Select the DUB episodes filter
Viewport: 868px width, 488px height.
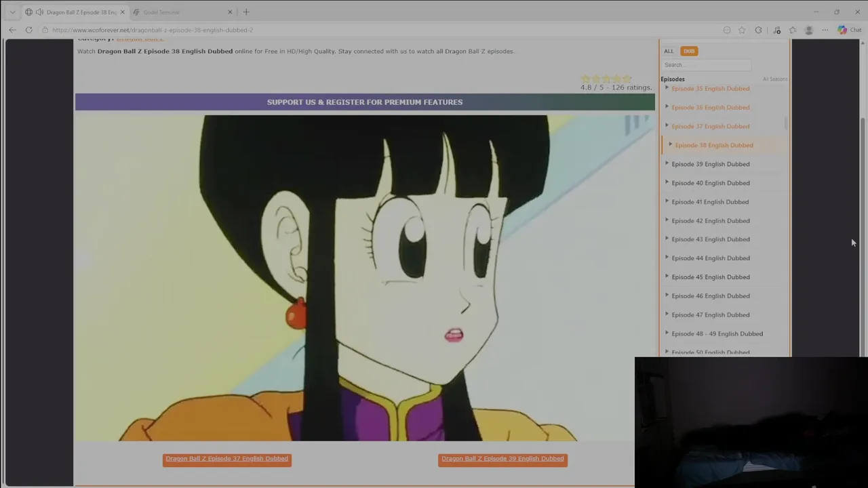tap(689, 51)
